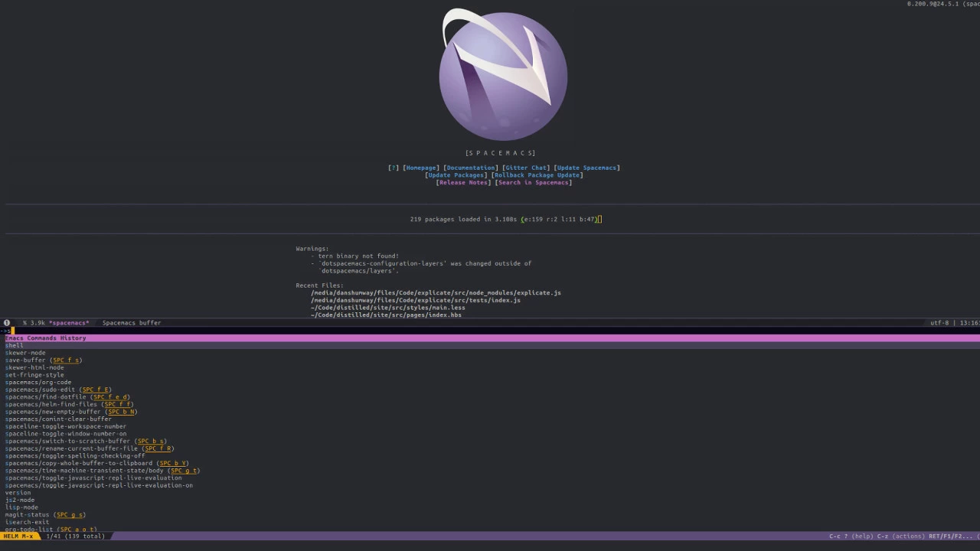Select the shell command candidate
980x551 pixels.
(15, 345)
